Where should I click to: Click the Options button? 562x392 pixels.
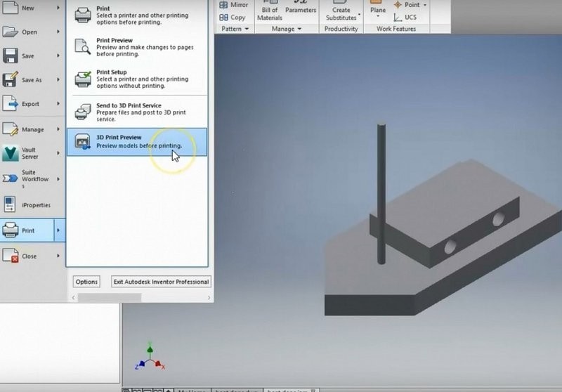86,282
